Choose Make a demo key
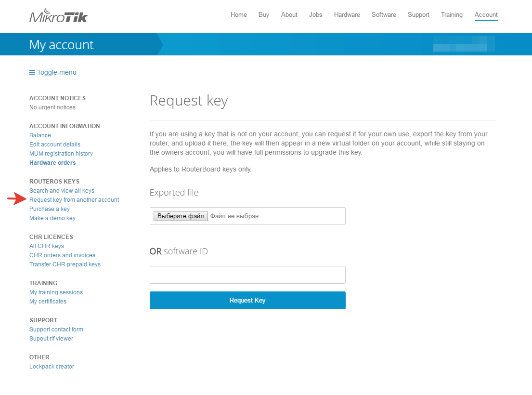This screenshot has height=395, width=532. tap(52, 218)
